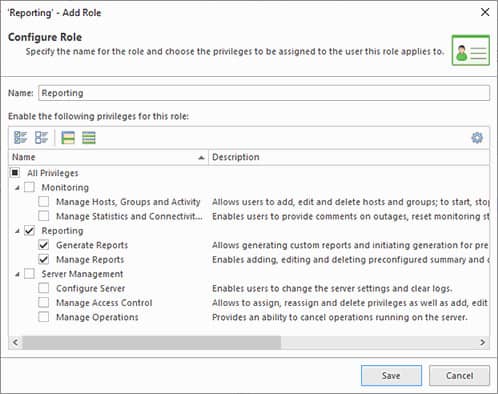Check the Manage Operations privilege
Image resolution: width=498 pixels, height=394 pixels.
click(44, 317)
